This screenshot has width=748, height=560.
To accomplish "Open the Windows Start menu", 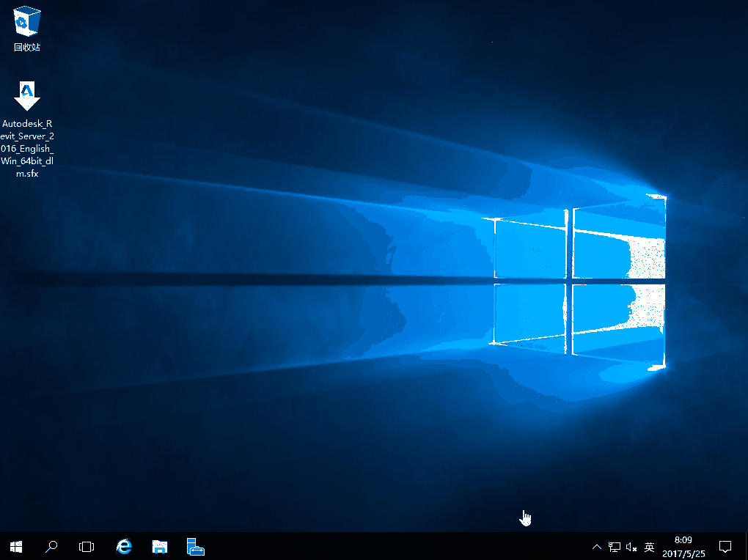I will (x=16, y=546).
